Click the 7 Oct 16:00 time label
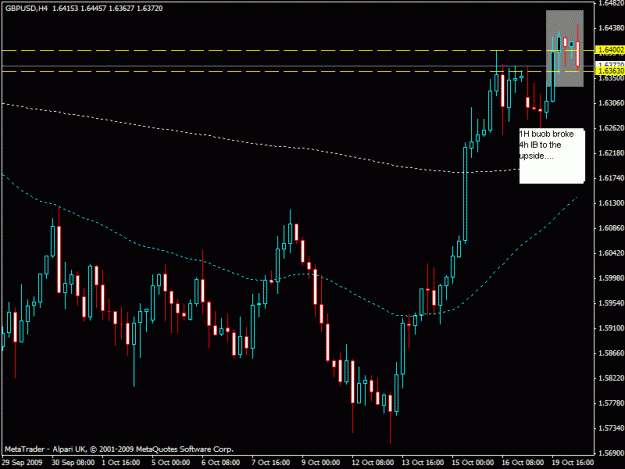625x469 pixels. pos(271,463)
